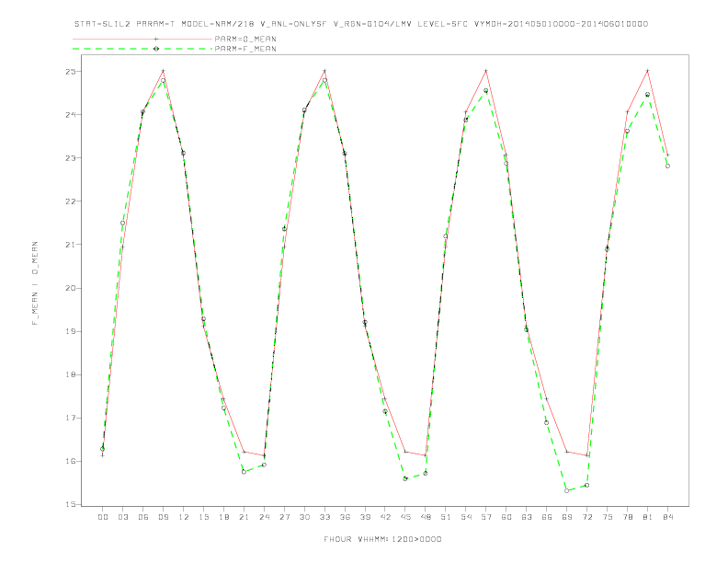Click y-axis tick label 22
728x563 pixels.
71,201
